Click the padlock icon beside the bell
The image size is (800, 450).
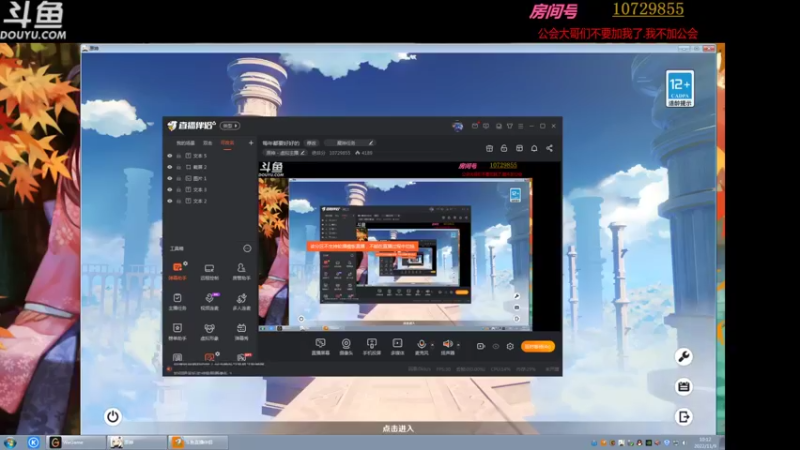(504, 148)
